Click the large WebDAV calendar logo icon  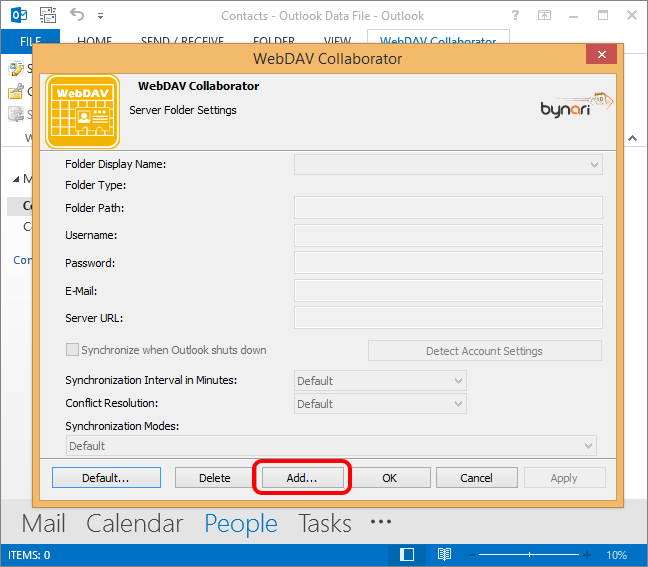[83, 112]
